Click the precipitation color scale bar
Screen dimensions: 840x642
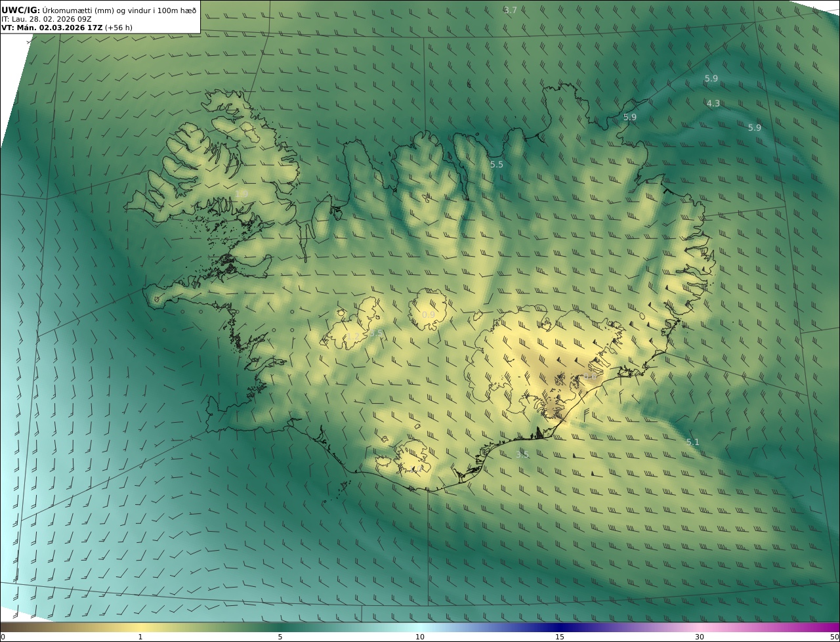[420, 627]
